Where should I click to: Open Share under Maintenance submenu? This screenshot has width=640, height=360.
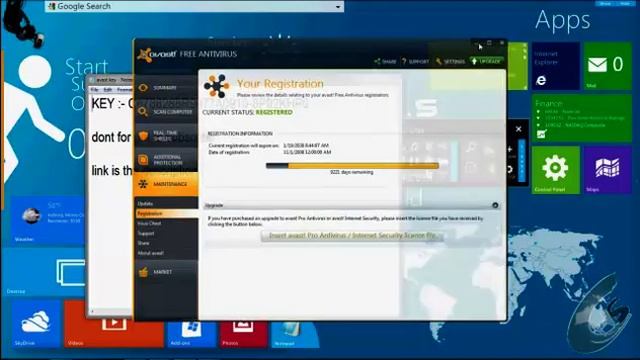click(143, 243)
